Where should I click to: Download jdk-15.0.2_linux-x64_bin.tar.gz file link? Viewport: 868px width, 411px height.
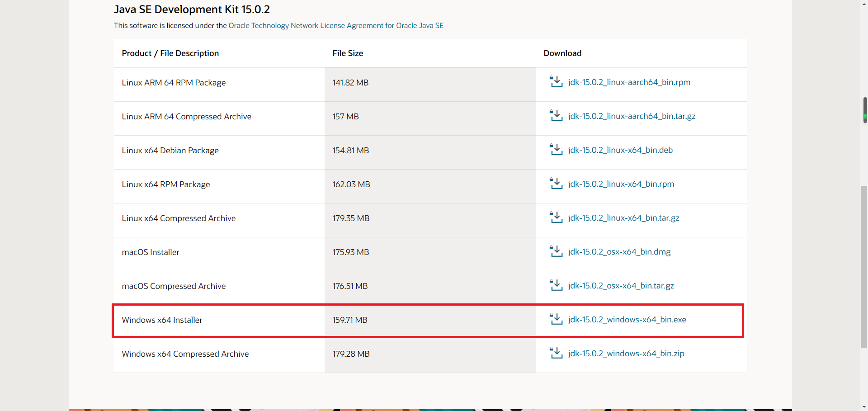624,218
